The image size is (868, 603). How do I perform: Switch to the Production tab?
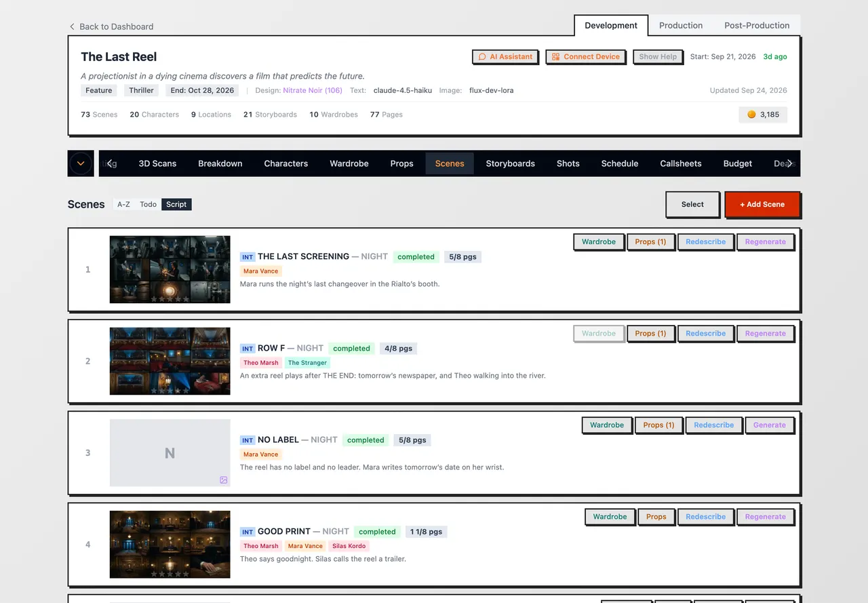coord(681,25)
